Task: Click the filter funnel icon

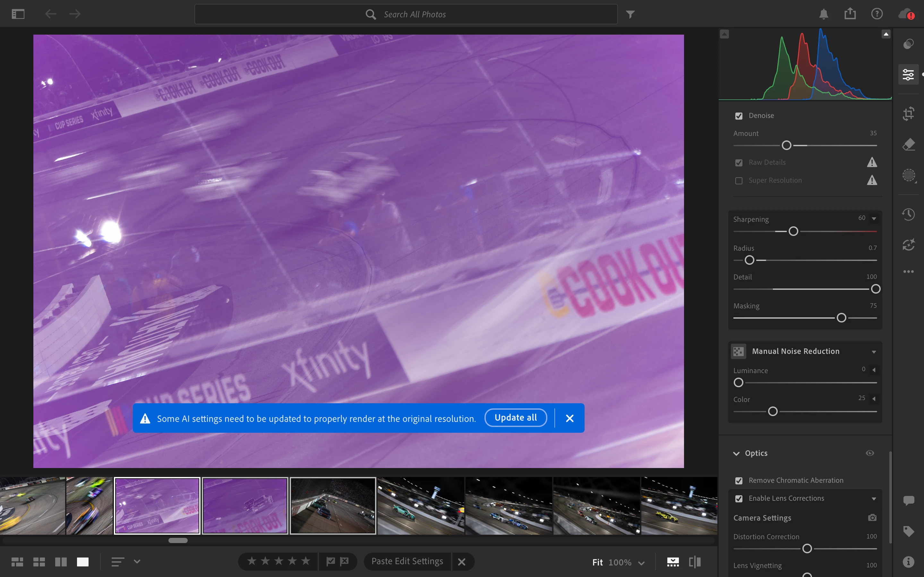Action: point(630,14)
